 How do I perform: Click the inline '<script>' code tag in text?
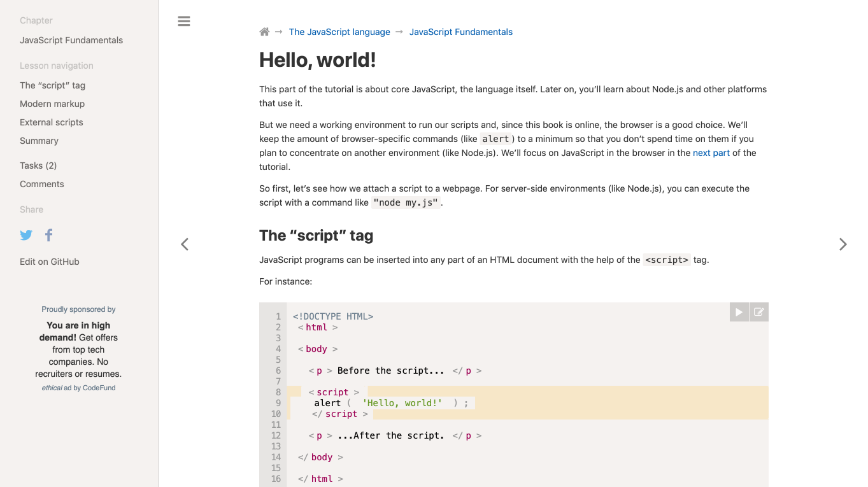tap(667, 260)
